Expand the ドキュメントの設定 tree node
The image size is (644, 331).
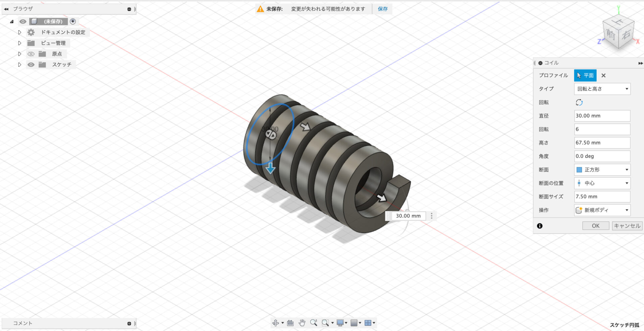pyautogui.click(x=19, y=33)
